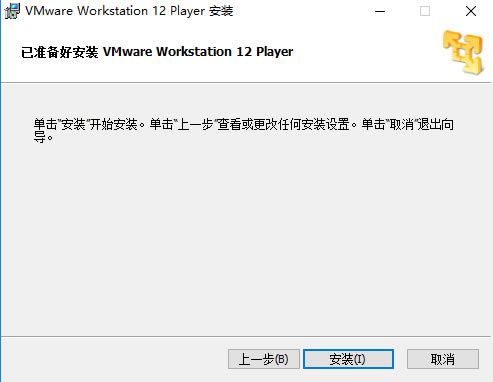Close the VMware installer window
Screen dimensions: 493x382
pos(471,11)
